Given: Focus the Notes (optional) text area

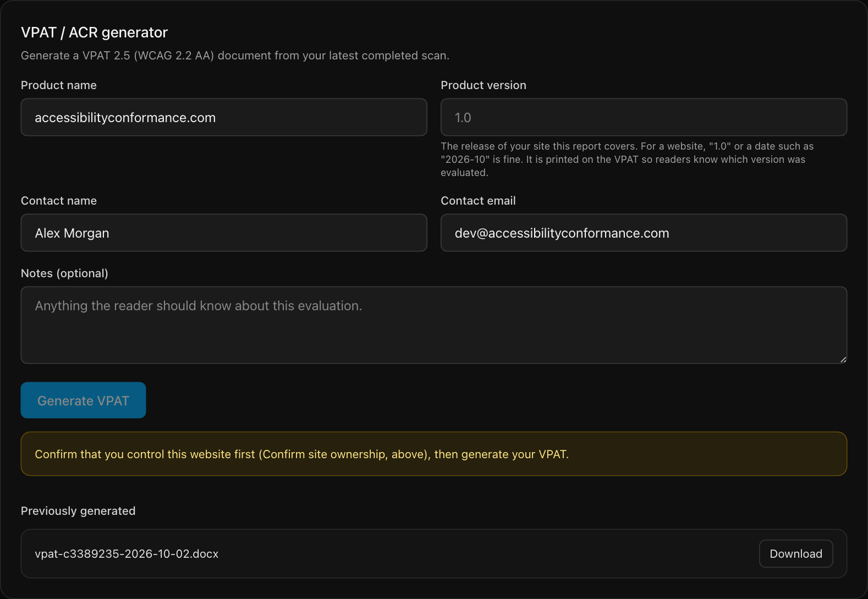Looking at the screenshot, I should [434, 325].
